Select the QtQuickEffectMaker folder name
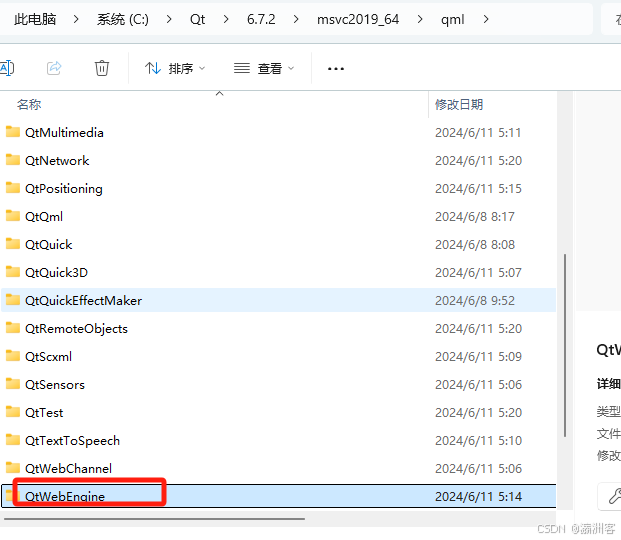 84,301
